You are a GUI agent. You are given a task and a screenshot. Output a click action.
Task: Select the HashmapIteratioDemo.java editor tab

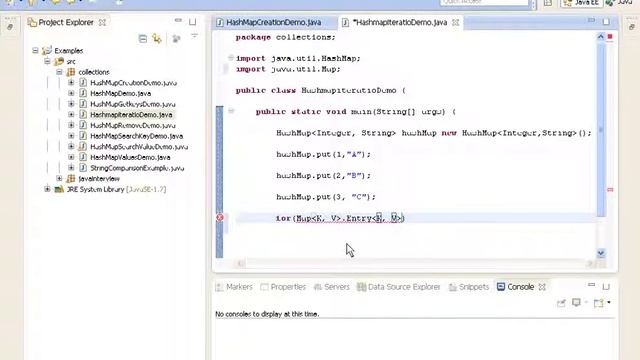coord(400,22)
